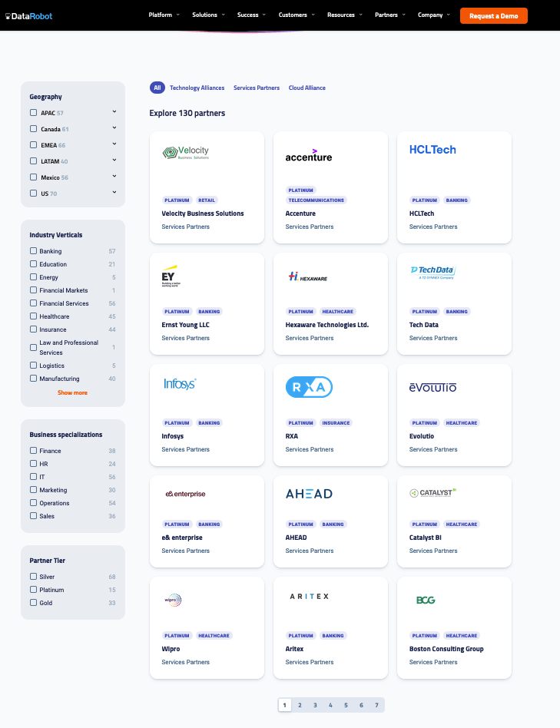Click the e& enterprise logo
The image size is (560, 728).
click(185, 494)
